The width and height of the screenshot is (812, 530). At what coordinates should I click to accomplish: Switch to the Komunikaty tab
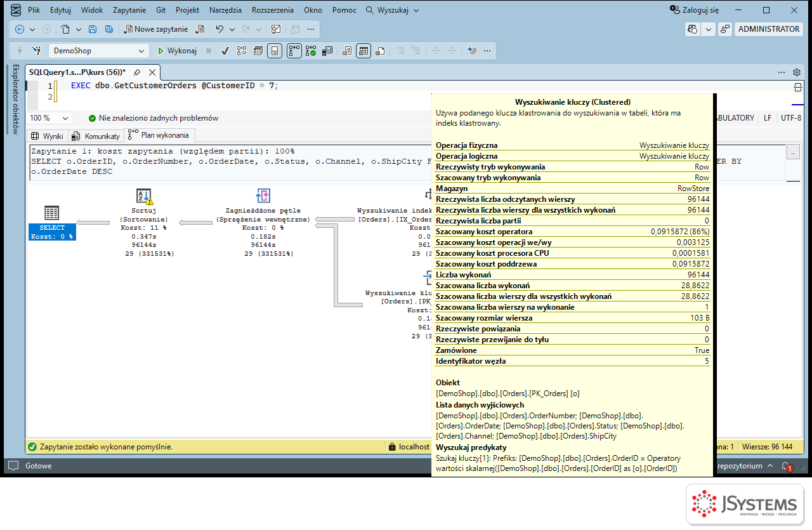pyautogui.click(x=96, y=136)
